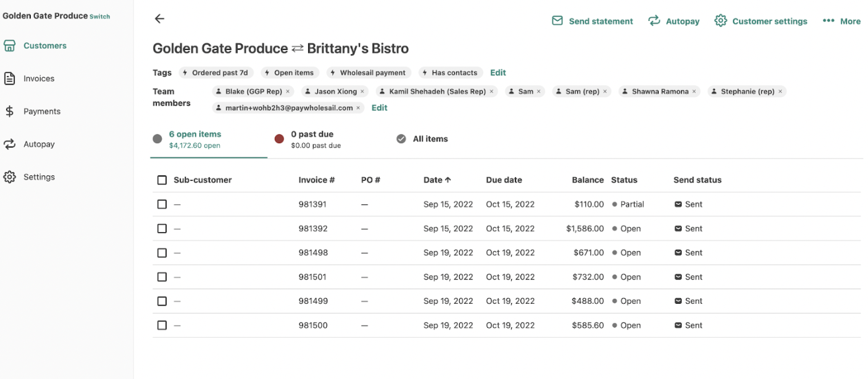Check the box for invoice 981391
Image resolution: width=868 pixels, height=379 pixels.
(162, 204)
